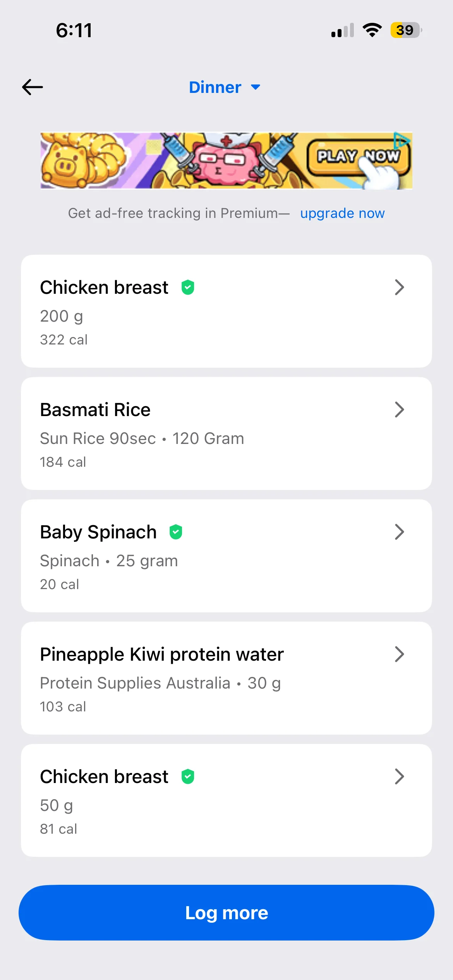Open the Dinner meal dropdown
Image resolution: width=453 pixels, height=980 pixels.
pyautogui.click(x=225, y=87)
